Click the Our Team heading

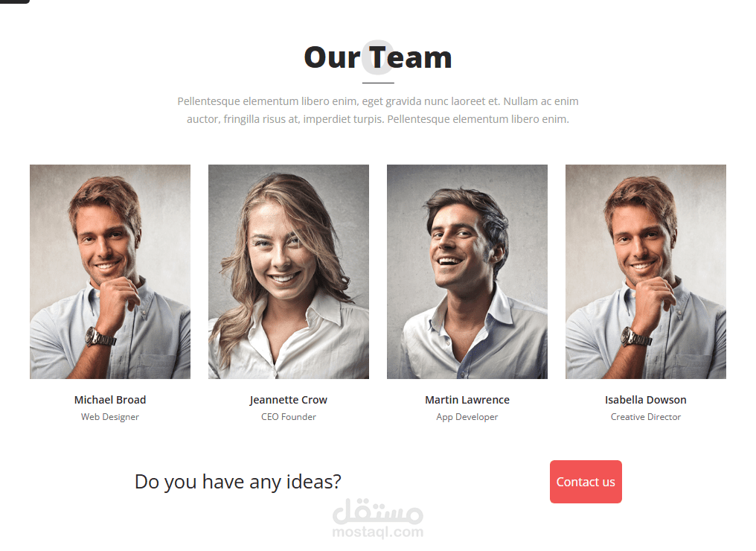(x=378, y=57)
